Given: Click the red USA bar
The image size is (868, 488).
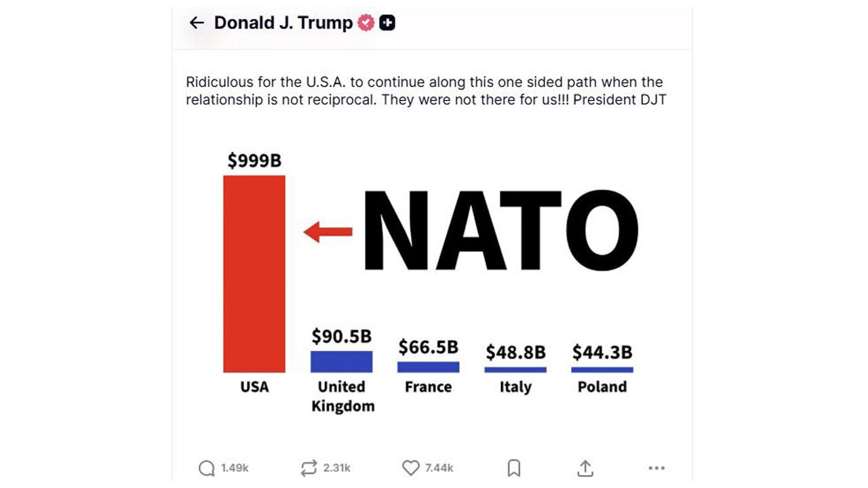Looking at the screenshot, I should [x=254, y=274].
